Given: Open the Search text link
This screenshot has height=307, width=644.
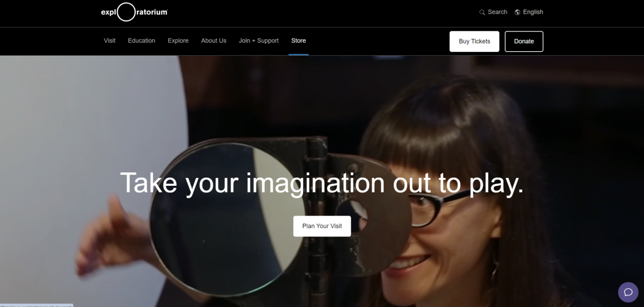Looking at the screenshot, I should pyautogui.click(x=498, y=12).
